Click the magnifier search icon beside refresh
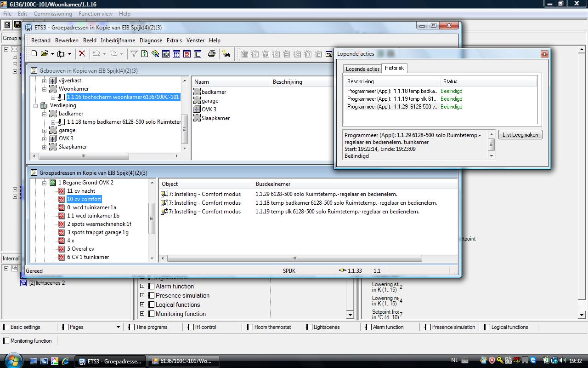Viewport: 588px width, 368px height. point(155,54)
